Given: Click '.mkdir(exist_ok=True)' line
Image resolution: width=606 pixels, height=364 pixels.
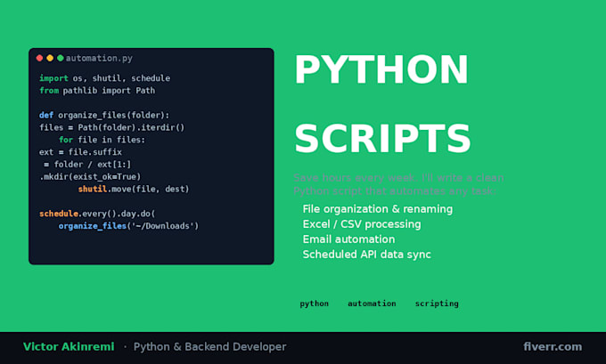Looking at the screenshot, I should pyautogui.click(x=90, y=177).
